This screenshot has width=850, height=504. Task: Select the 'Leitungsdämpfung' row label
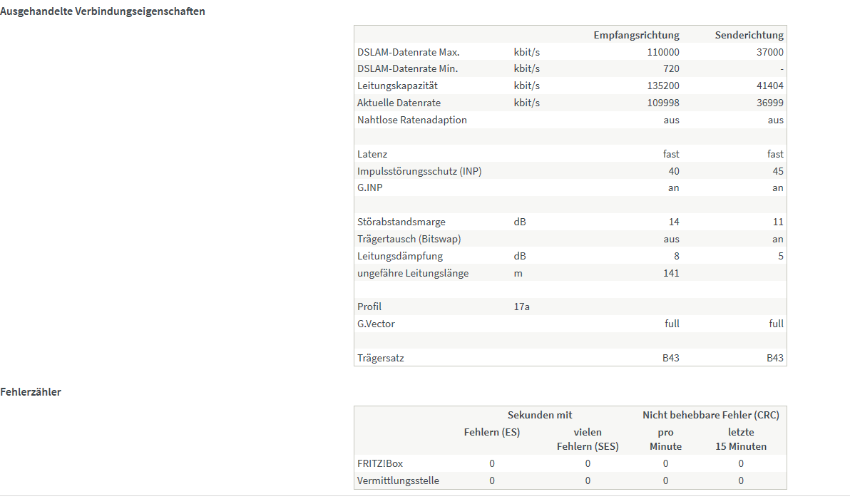pos(400,256)
